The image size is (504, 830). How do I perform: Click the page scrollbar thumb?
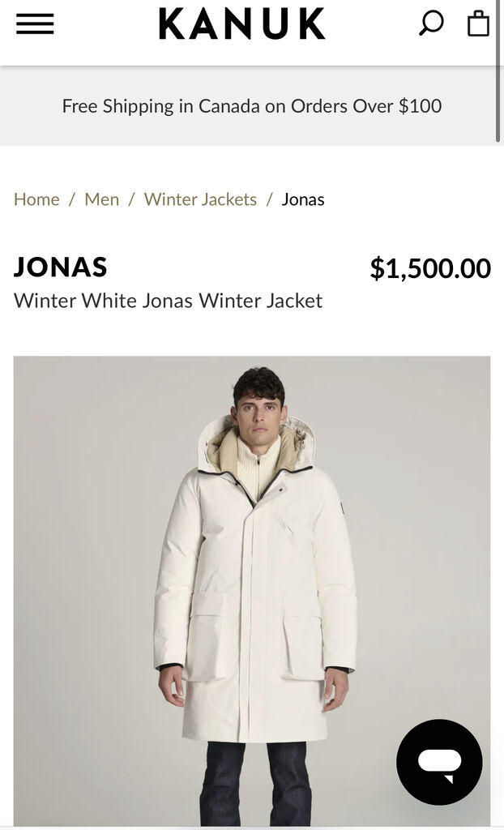click(498, 71)
